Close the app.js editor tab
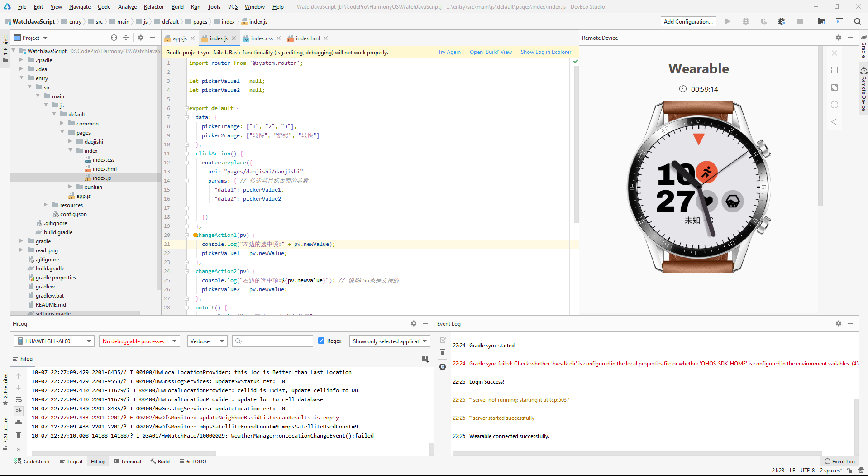 click(x=193, y=38)
